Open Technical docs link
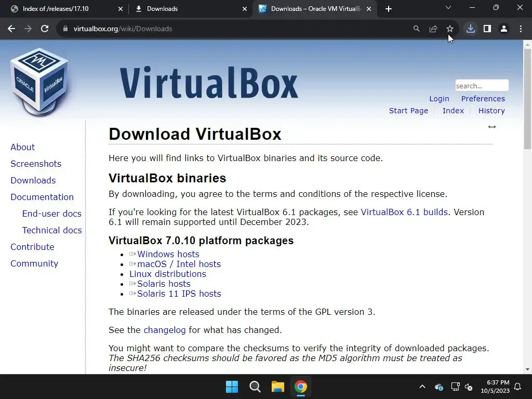The width and height of the screenshot is (532, 399). point(52,230)
